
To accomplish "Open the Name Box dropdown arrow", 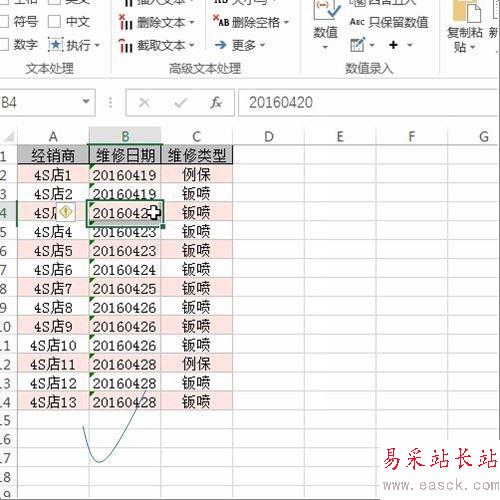I will [86, 102].
